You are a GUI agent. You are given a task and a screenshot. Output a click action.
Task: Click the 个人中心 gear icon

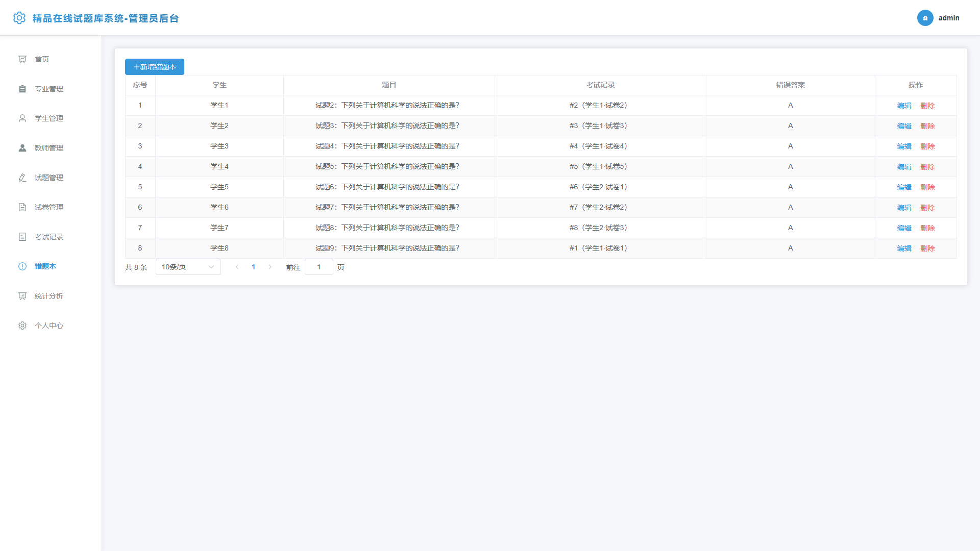click(22, 325)
